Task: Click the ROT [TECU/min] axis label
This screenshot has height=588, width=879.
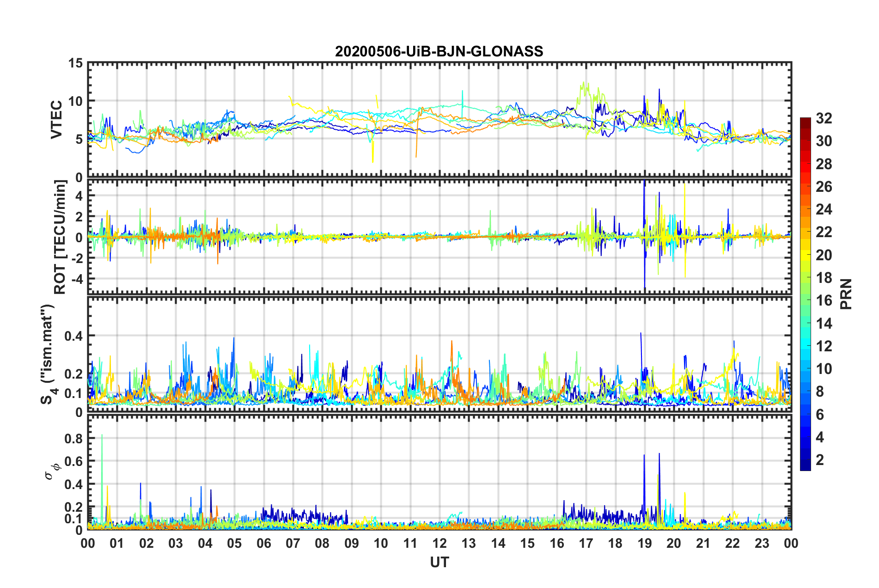Action: (x=60, y=237)
